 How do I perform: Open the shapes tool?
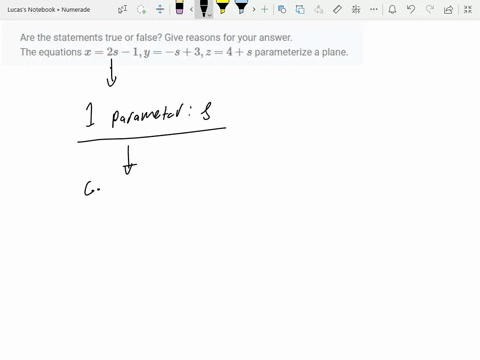click(x=282, y=9)
